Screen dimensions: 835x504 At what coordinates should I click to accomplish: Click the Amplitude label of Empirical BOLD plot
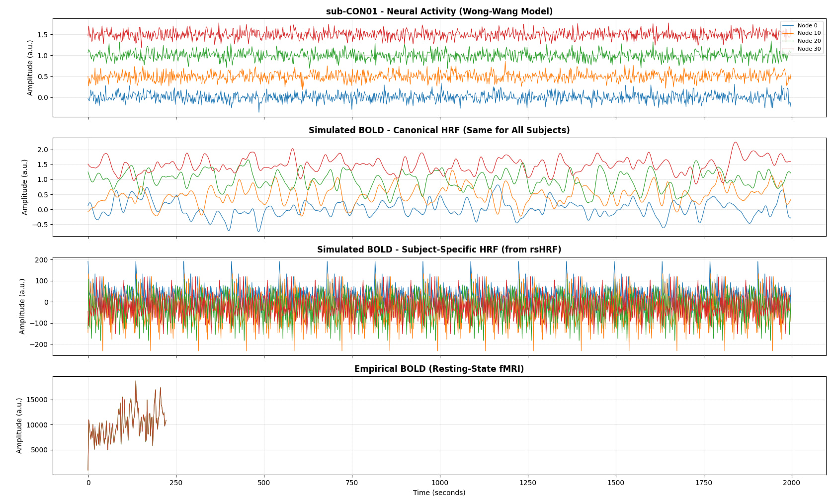pos(19,425)
